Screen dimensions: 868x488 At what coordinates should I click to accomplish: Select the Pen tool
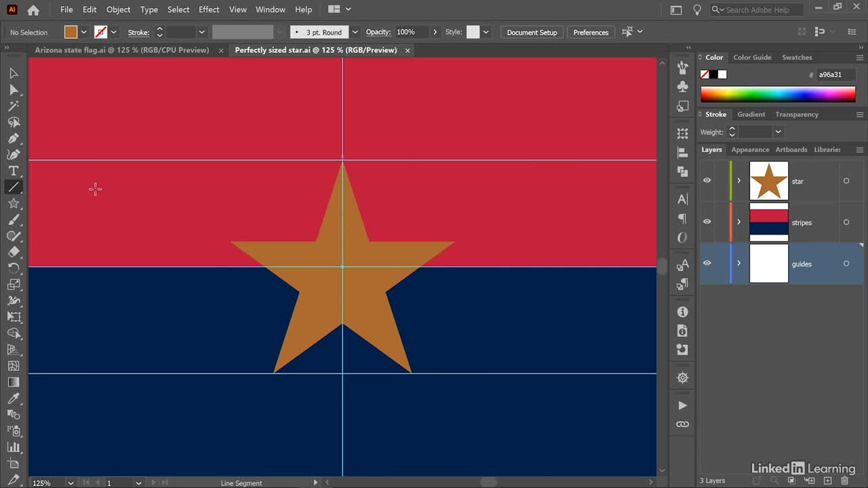point(14,138)
